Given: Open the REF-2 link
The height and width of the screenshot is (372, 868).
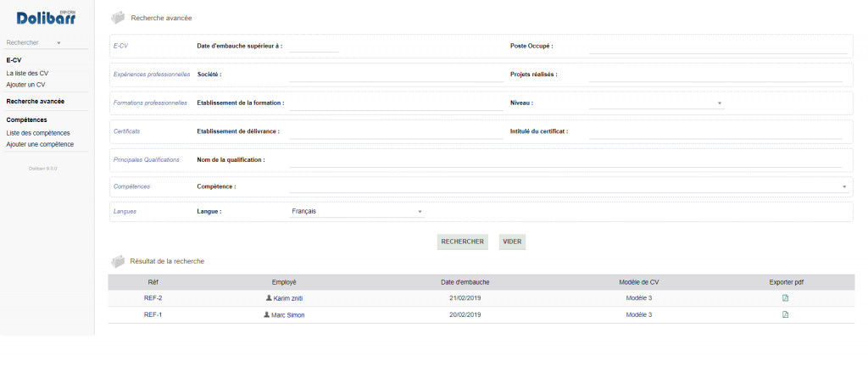Looking at the screenshot, I should (153, 298).
